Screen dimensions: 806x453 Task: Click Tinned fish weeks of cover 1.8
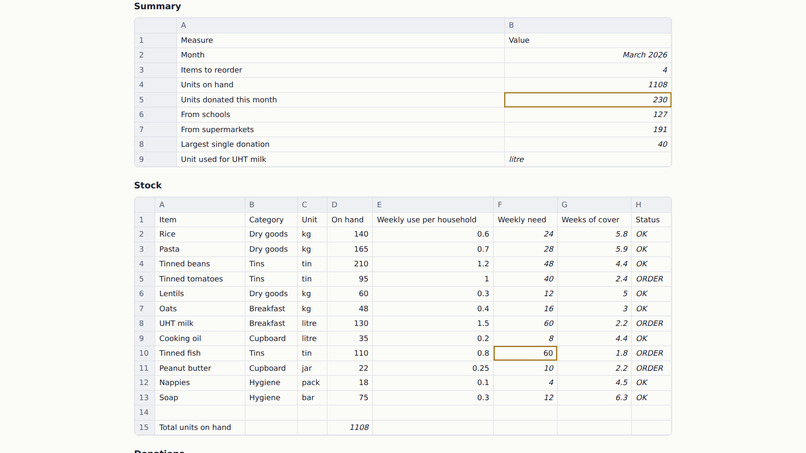click(x=594, y=353)
